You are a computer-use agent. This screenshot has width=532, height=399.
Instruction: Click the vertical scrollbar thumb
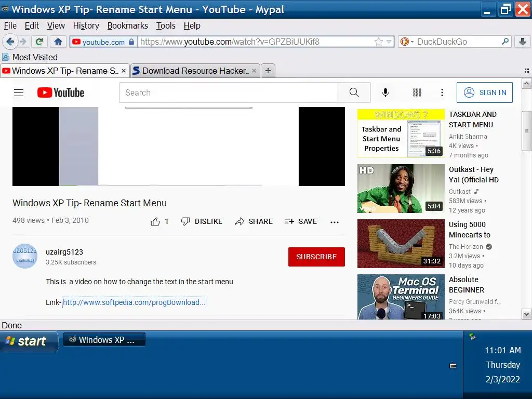pyautogui.click(x=526, y=130)
